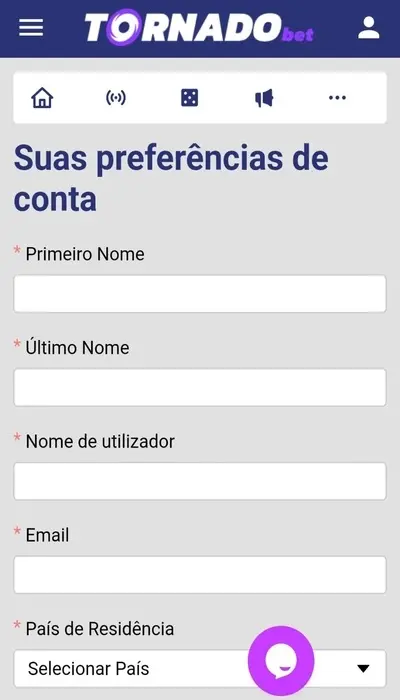Click the Tornado bet logo
The height and width of the screenshot is (700, 400).
(200, 28)
